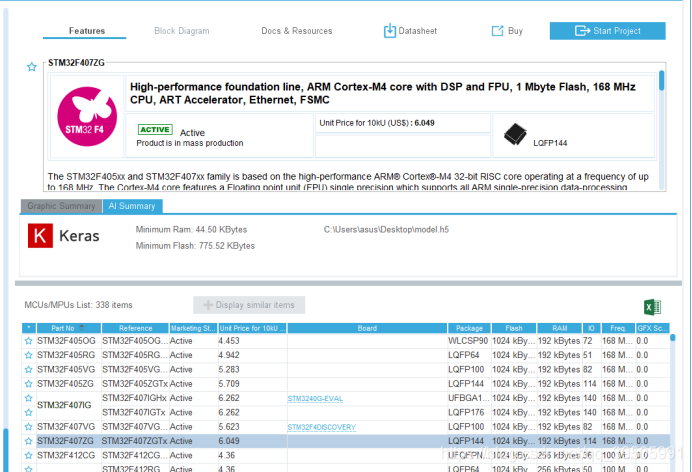
Task: Star the STM32F407IGTx row
Action: coord(29,412)
